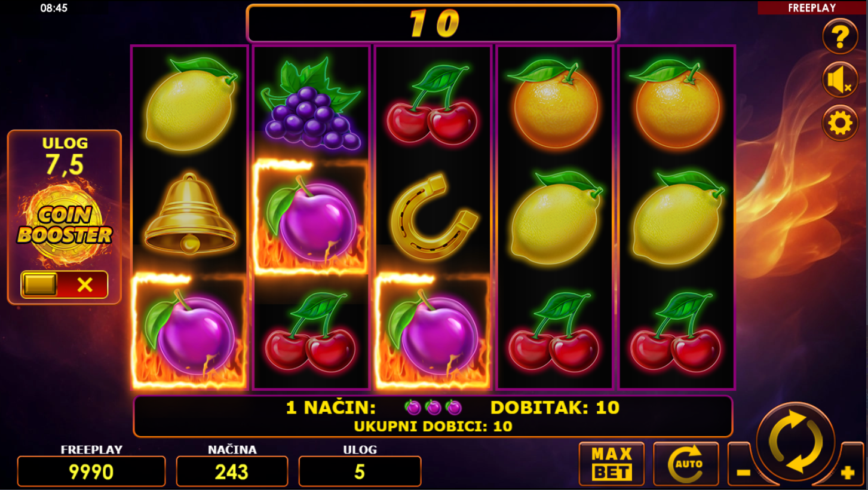
Task: Click the Freeplay balance 9990 field
Action: (x=91, y=471)
